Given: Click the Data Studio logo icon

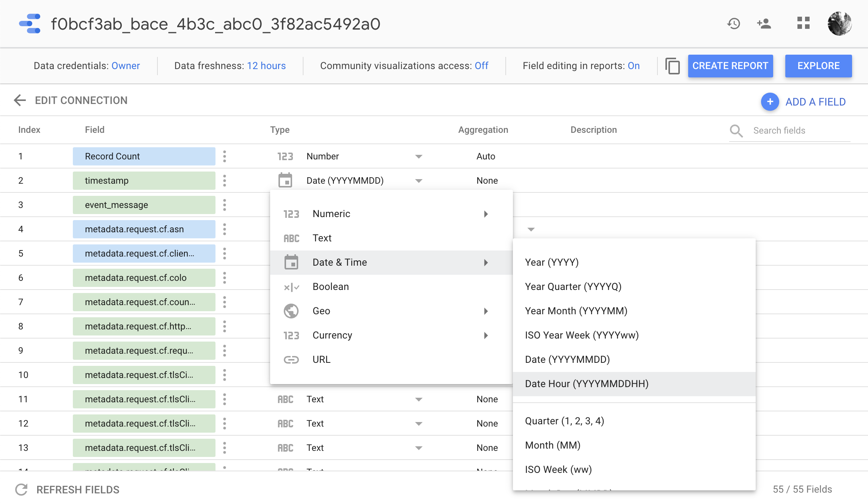Looking at the screenshot, I should (x=30, y=24).
